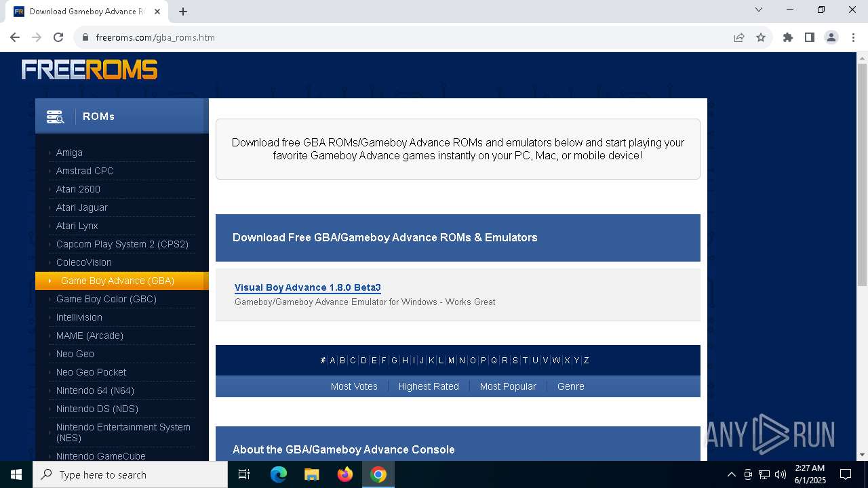This screenshot has width=868, height=488.
Task: Open Amiga ROMs in sidebar
Action: pyautogui.click(x=69, y=152)
